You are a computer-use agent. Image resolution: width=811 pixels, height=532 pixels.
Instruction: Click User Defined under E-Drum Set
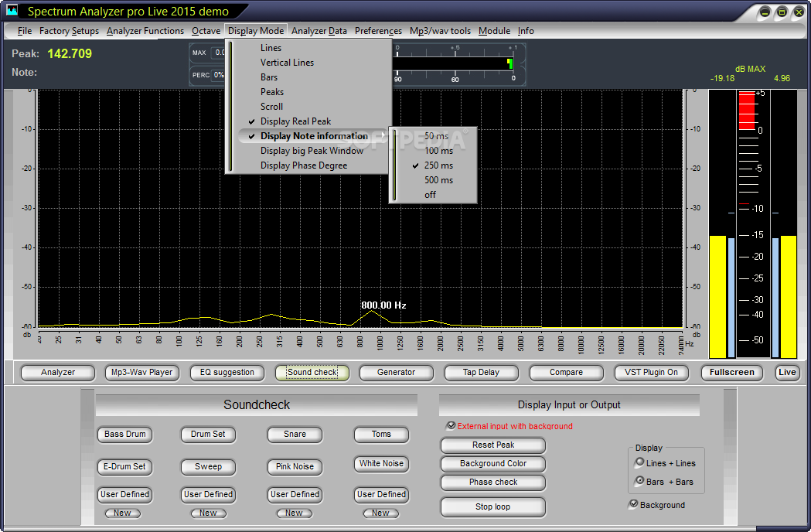click(x=124, y=494)
